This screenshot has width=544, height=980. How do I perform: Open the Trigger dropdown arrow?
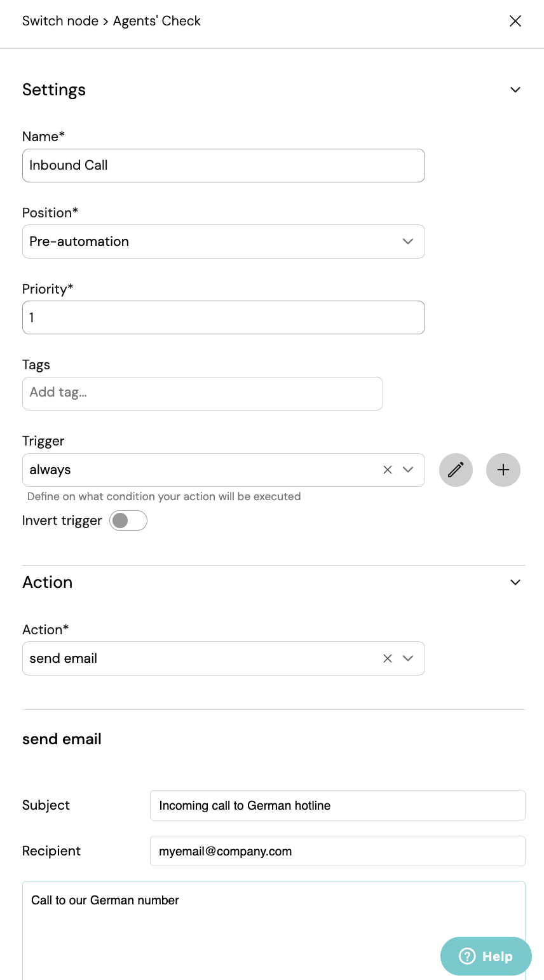[x=408, y=470]
